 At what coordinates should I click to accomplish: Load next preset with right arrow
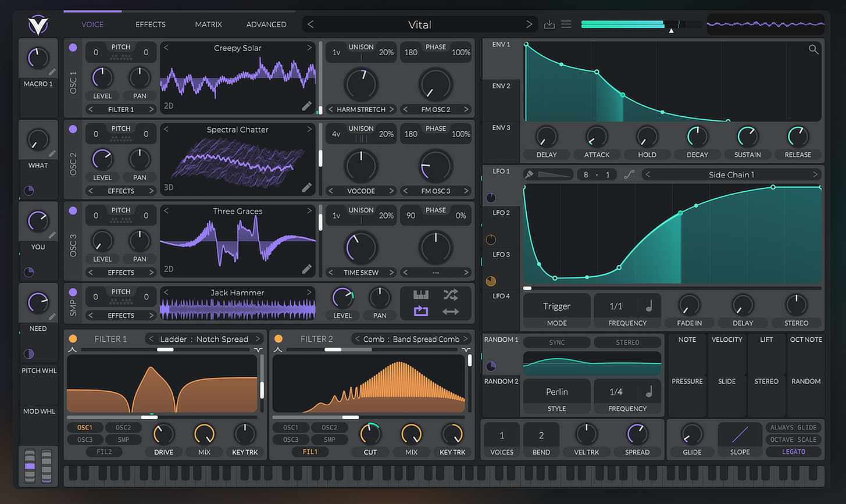pyautogui.click(x=529, y=24)
